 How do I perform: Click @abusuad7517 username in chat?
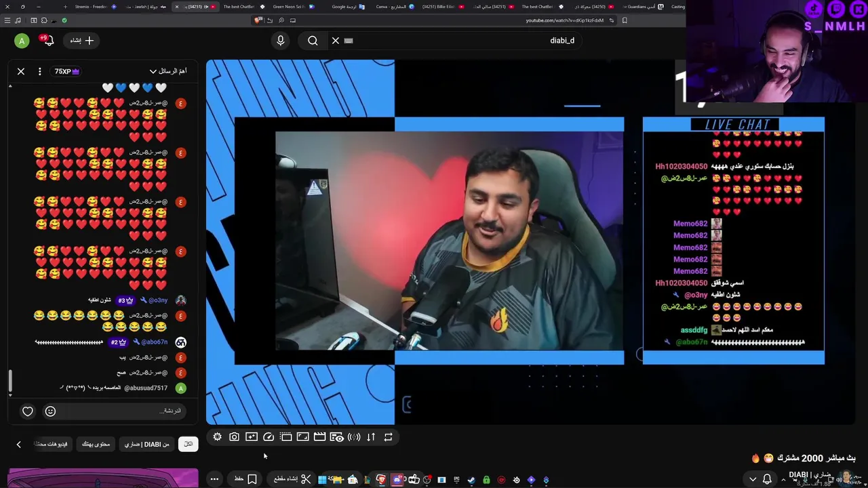coord(146,388)
